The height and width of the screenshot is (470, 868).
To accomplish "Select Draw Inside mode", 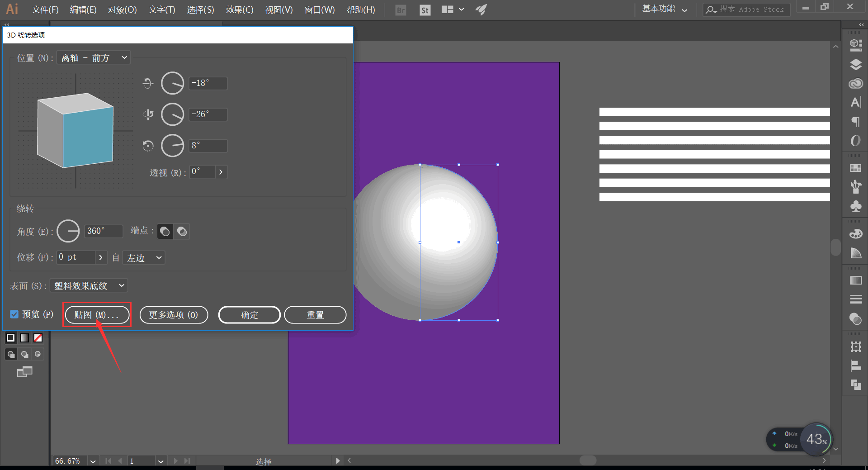I will coord(38,354).
